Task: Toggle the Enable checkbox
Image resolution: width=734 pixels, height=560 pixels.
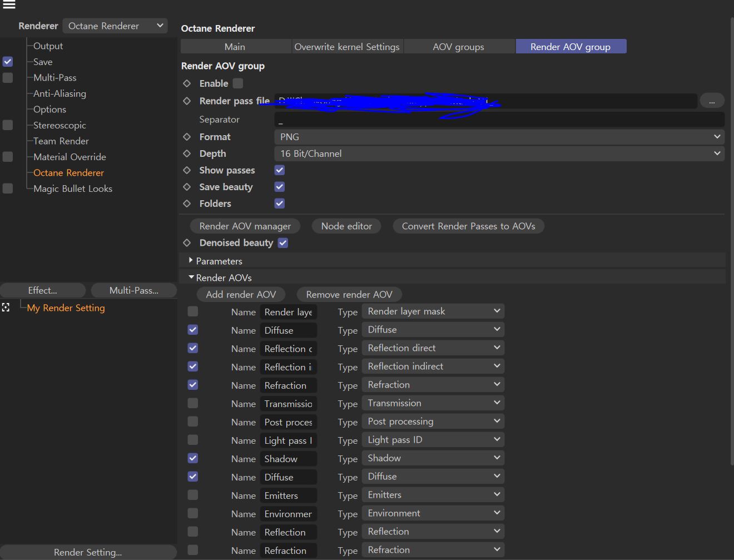Action: 238,83
